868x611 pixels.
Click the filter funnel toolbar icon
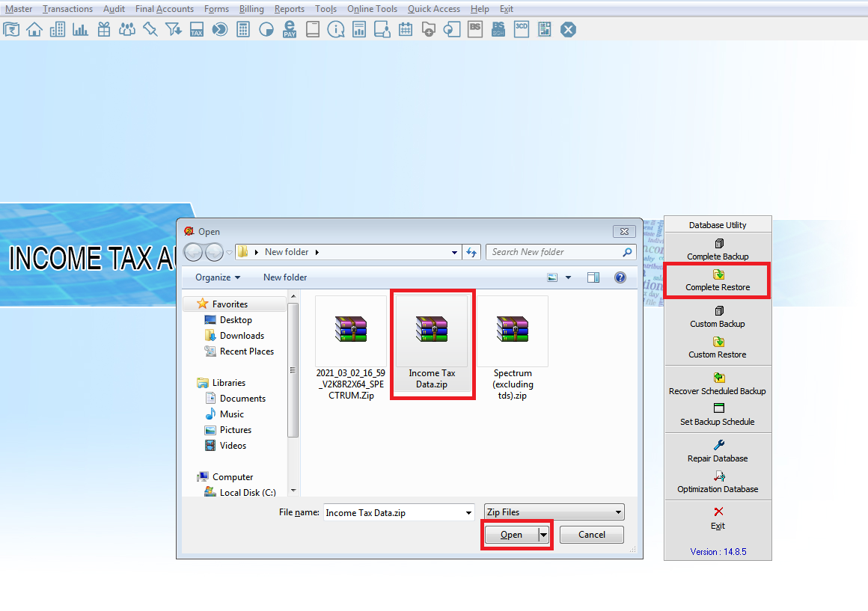point(174,29)
